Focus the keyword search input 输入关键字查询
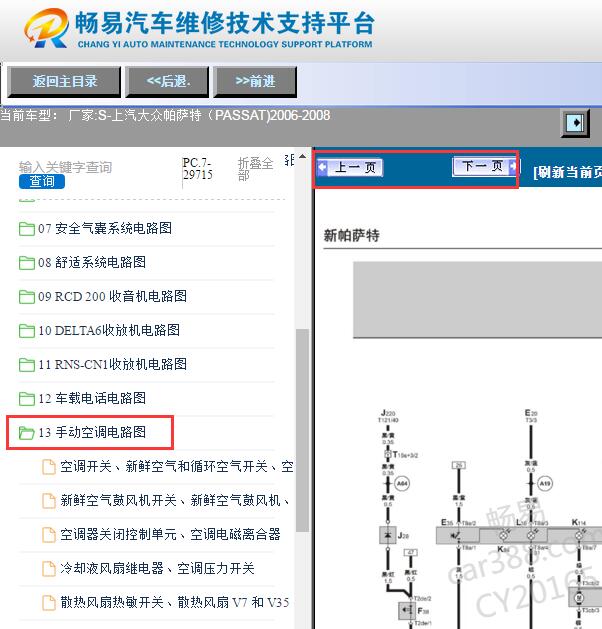Image resolution: width=602 pixels, height=629 pixels. tap(65, 167)
